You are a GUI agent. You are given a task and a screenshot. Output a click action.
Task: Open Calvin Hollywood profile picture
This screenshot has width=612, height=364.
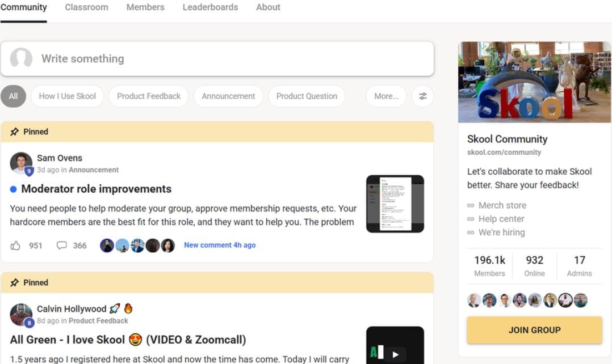[x=21, y=314]
